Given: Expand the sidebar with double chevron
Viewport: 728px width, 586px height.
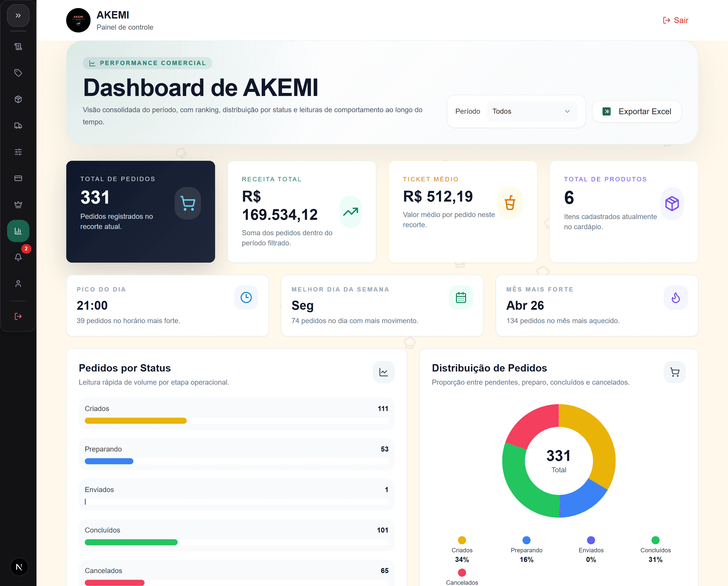Looking at the screenshot, I should [18, 15].
